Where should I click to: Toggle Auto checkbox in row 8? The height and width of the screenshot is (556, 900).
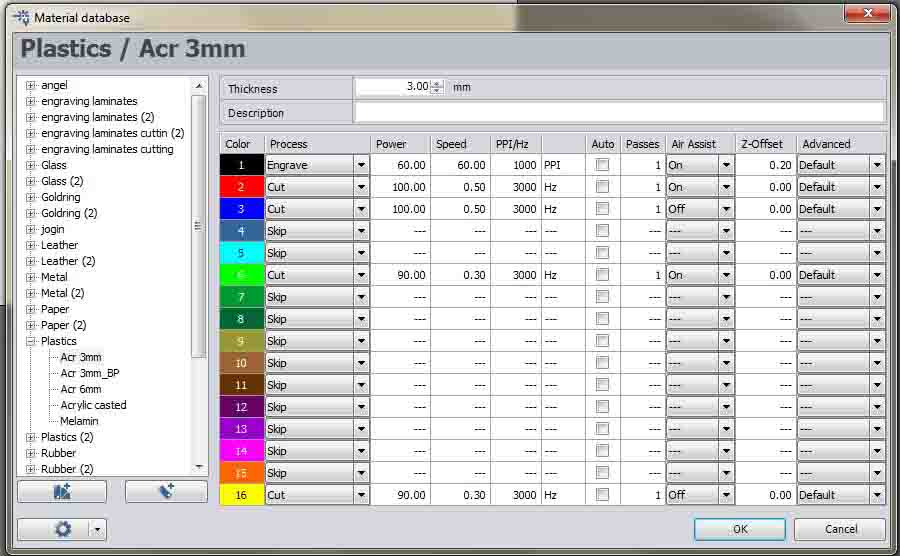(x=602, y=318)
